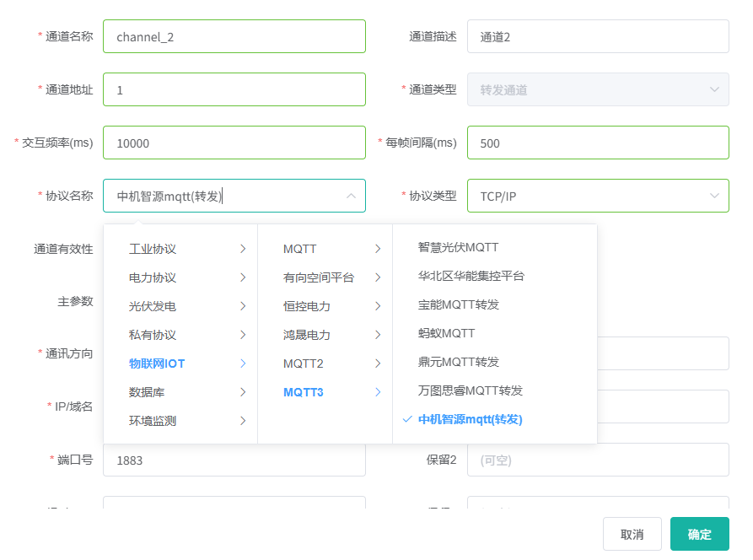Click the 每帧间隔 input box
The image size is (753, 560).
pyautogui.click(x=597, y=143)
